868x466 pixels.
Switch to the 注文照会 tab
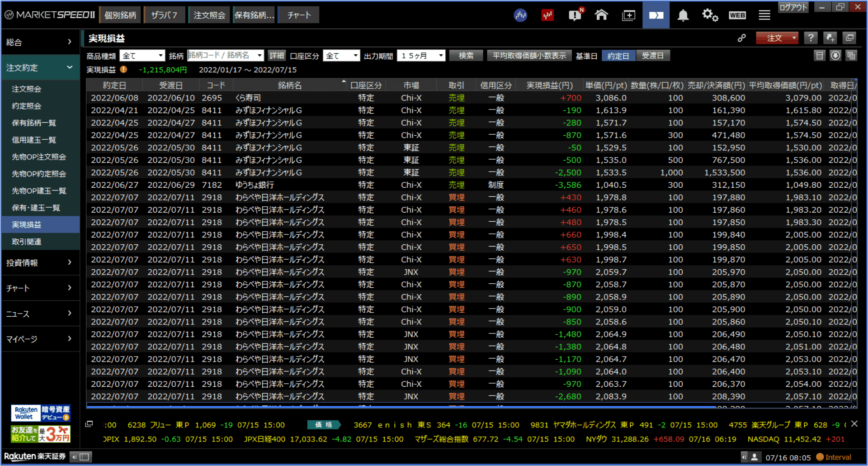click(x=209, y=15)
